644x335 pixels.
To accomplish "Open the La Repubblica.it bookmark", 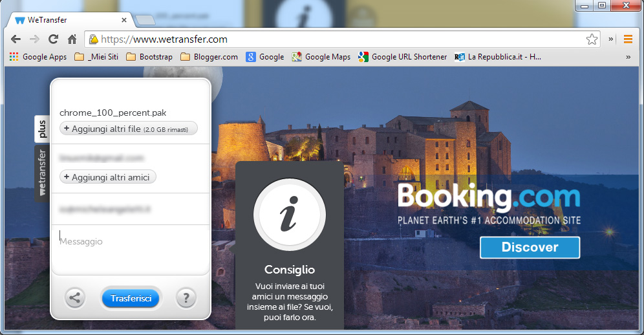I will pyautogui.click(x=497, y=57).
